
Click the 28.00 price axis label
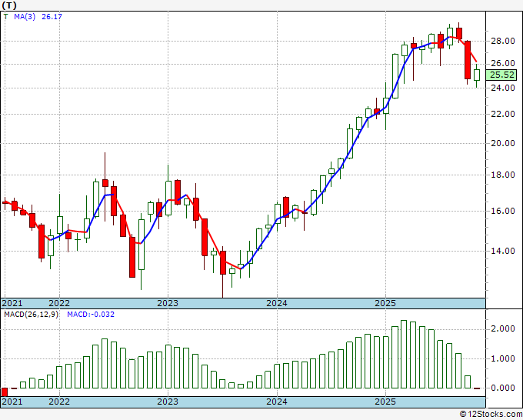point(503,41)
